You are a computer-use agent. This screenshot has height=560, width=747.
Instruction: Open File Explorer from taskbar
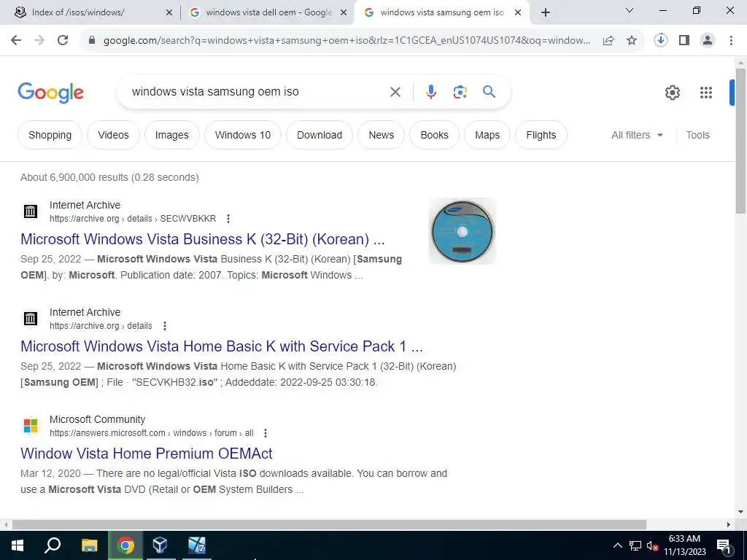[89, 545]
